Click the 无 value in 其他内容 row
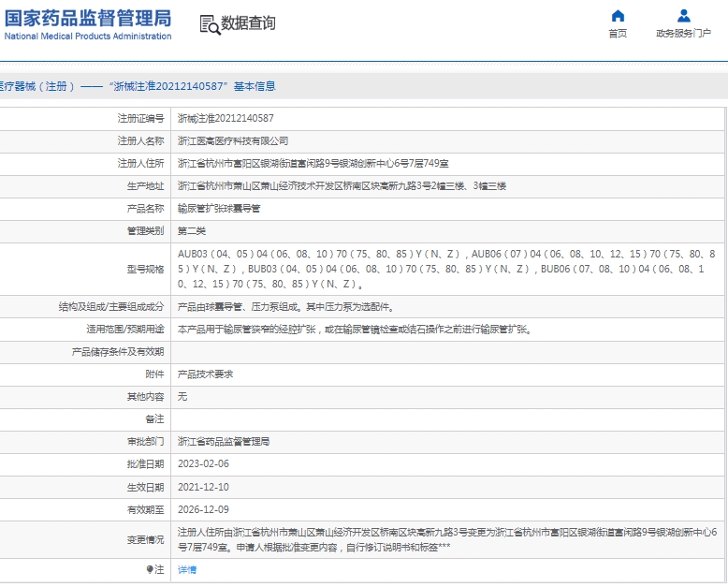Image resolution: width=728 pixels, height=587 pixels. (x=182, y=397)
